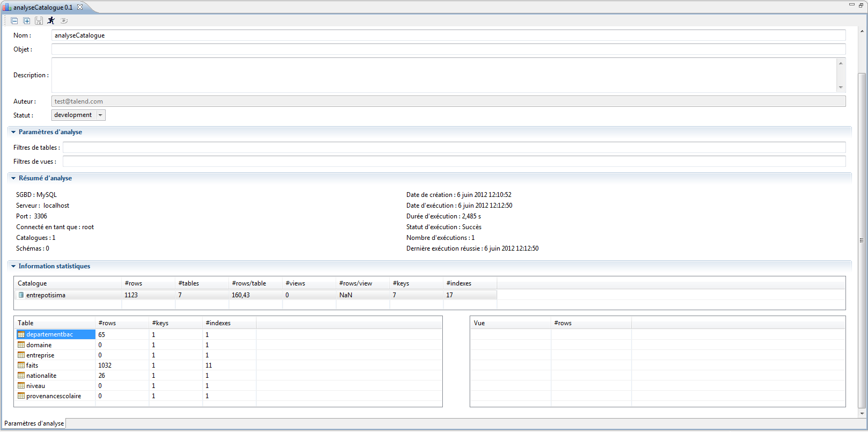Select the Paramètres d'analyse bottom tab
The image size is (868, 432).
click(34, 423)
